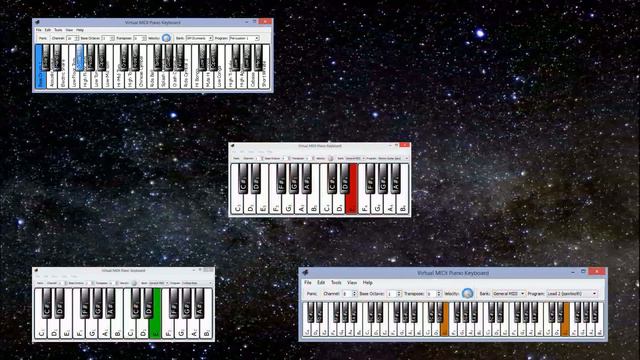
Task: Expand Program dropdown in bottom-left piano window
Action: point(196,283)
